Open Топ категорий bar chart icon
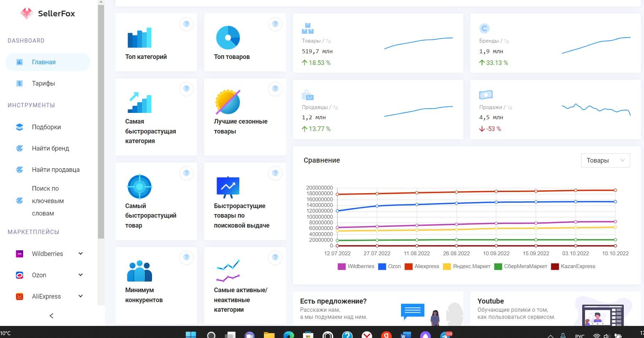The image size is (644, 338). (x=140, y=38)
